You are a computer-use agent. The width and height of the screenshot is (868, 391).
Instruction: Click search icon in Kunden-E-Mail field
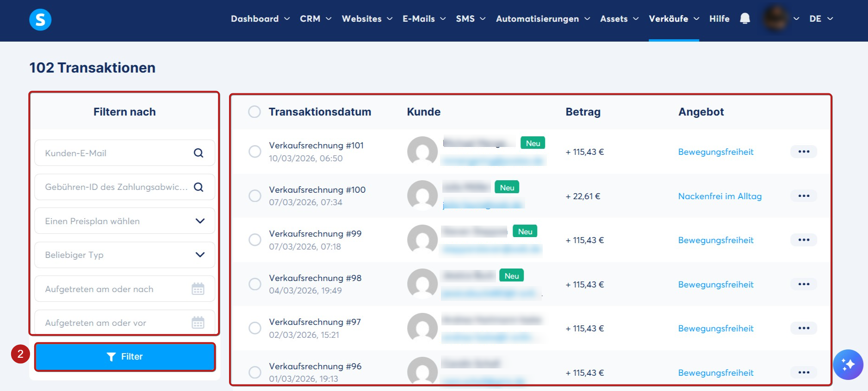click(x=198, y=153)
